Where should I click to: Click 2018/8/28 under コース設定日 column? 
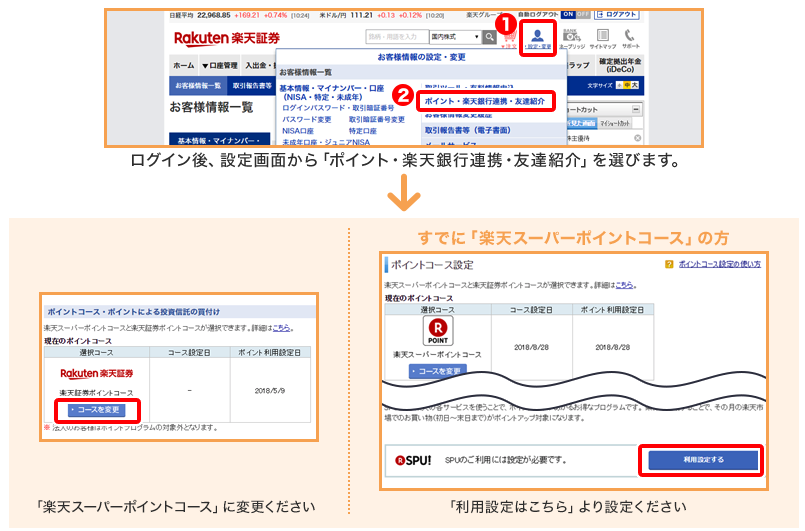(531, 347)
